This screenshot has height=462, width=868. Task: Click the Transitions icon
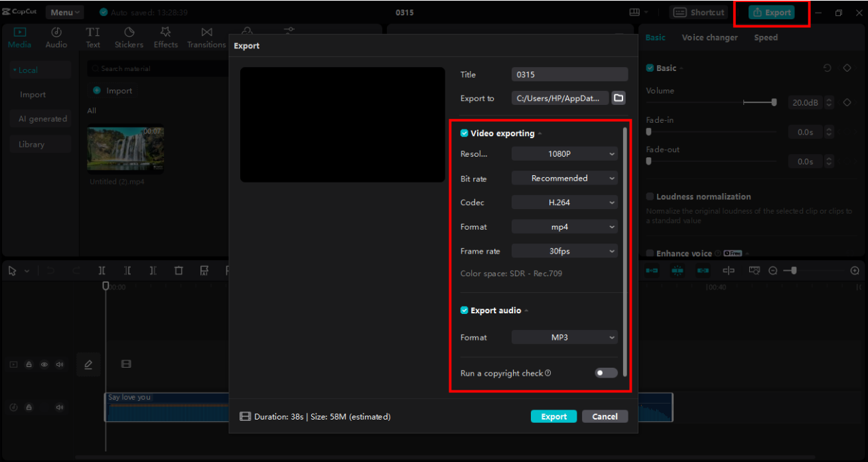[x=207, y=32]
